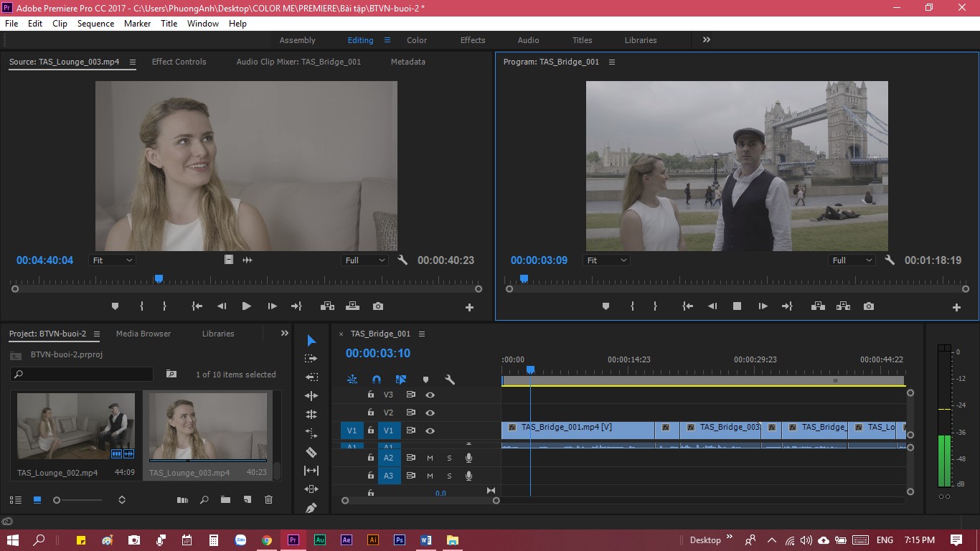Select the Pen tool
980x551 pixels.
(x=311, y=508)
